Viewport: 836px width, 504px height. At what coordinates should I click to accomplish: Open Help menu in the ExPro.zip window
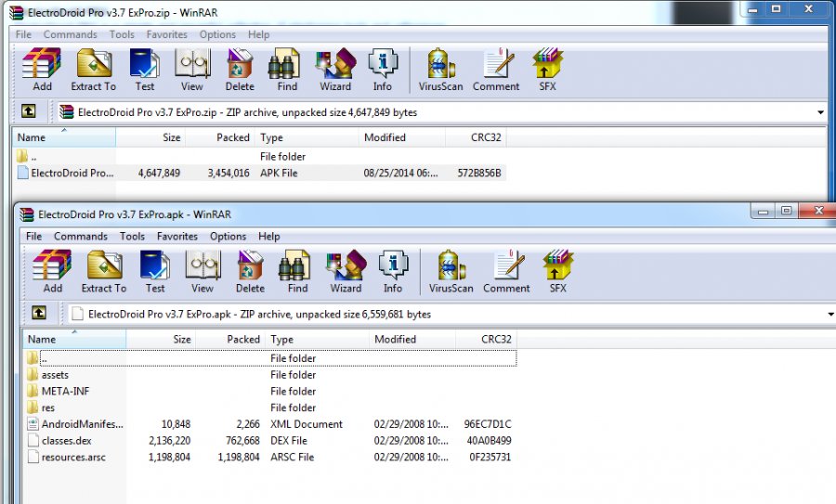point(258,34)
